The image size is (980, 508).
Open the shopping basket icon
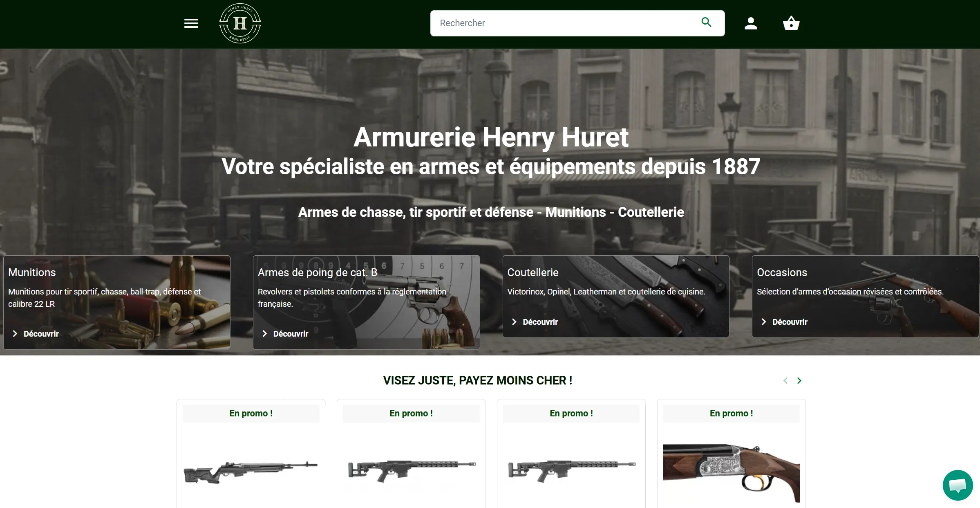click(791, 23)
